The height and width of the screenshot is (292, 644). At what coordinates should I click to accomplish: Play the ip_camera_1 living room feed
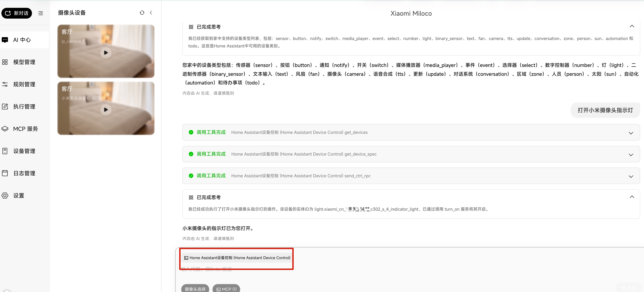(x=106, y=53)
